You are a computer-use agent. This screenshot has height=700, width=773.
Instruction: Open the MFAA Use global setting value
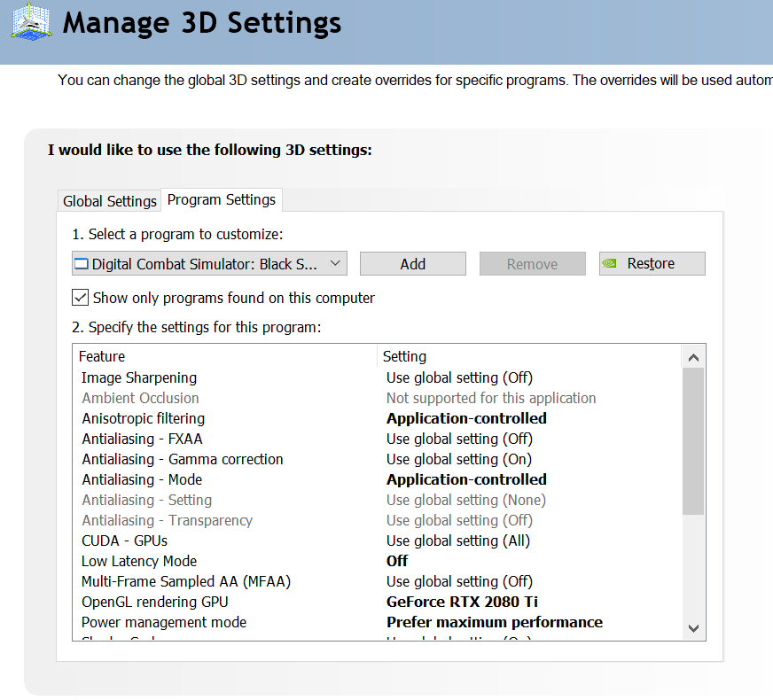click(x=459, y=581)
